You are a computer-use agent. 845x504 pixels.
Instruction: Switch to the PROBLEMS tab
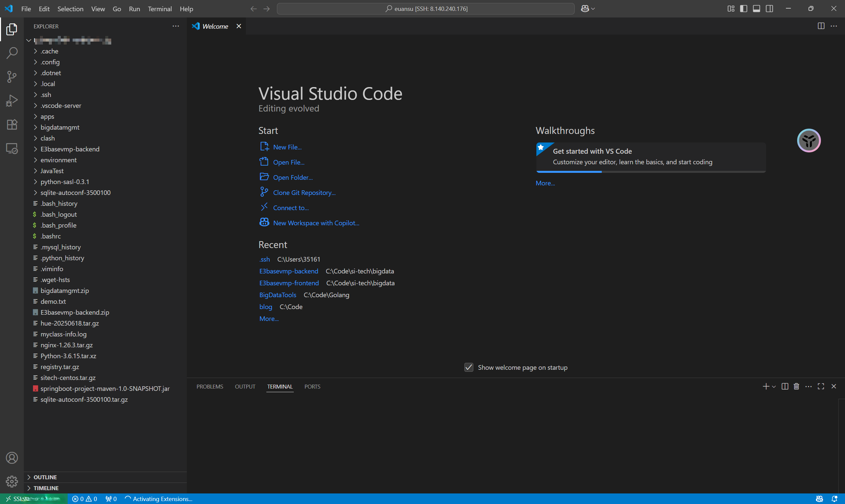pos(210,387)
